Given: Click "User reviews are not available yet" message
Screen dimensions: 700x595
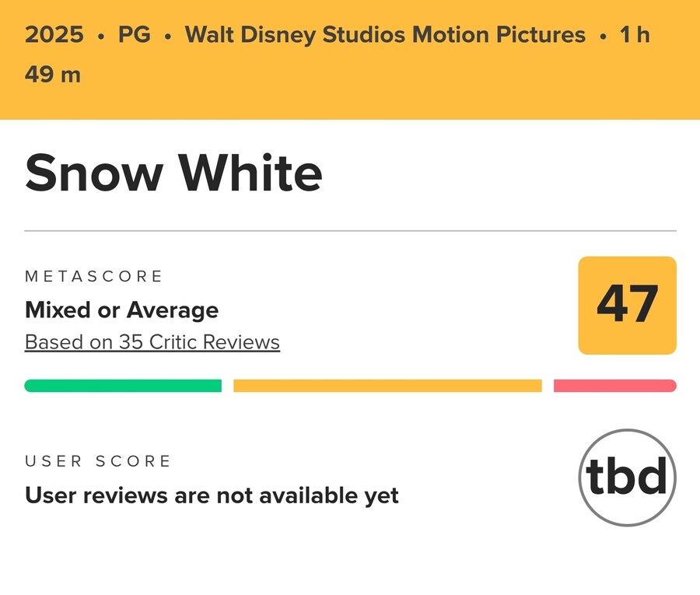Looking at the screenshot, I should (x=212, y=495).
